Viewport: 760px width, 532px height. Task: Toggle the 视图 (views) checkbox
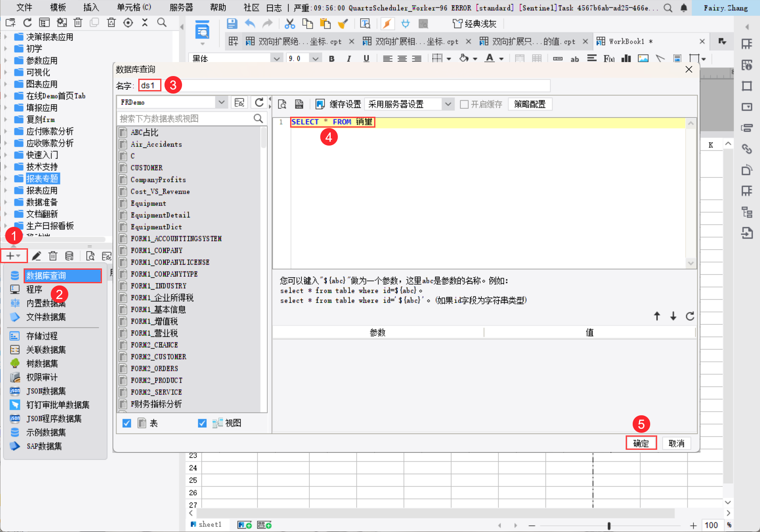coord(202,423)
